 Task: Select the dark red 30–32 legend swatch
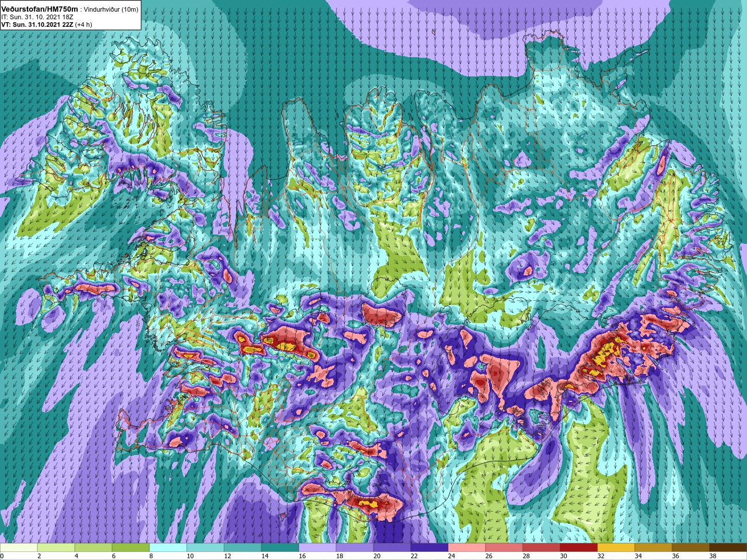(x=579, y=548)
